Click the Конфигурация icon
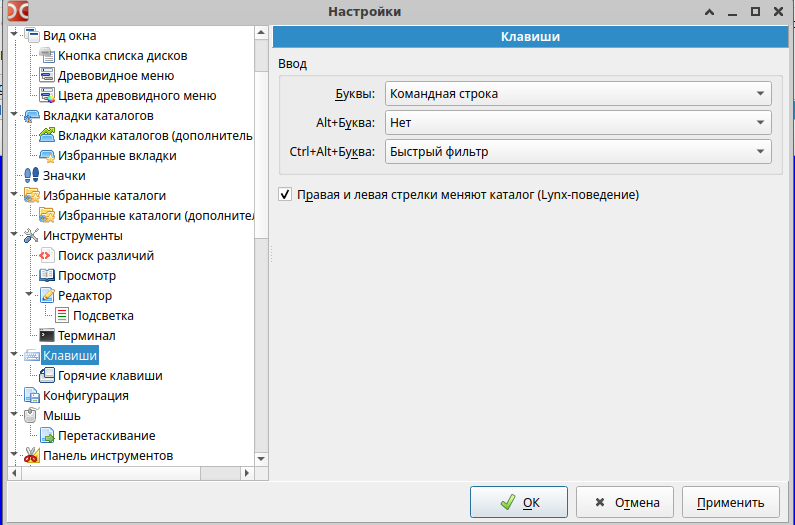 click(x=31, y=396)
